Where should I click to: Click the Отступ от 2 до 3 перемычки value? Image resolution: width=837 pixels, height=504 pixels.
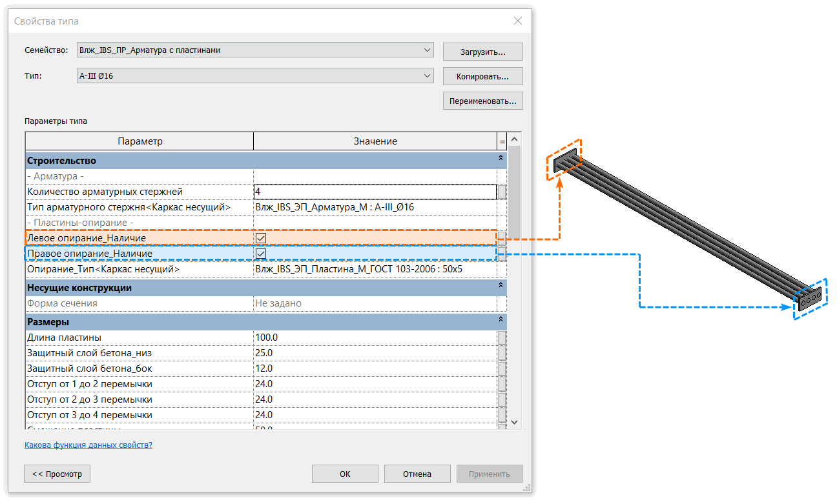[x=375, y=399]
